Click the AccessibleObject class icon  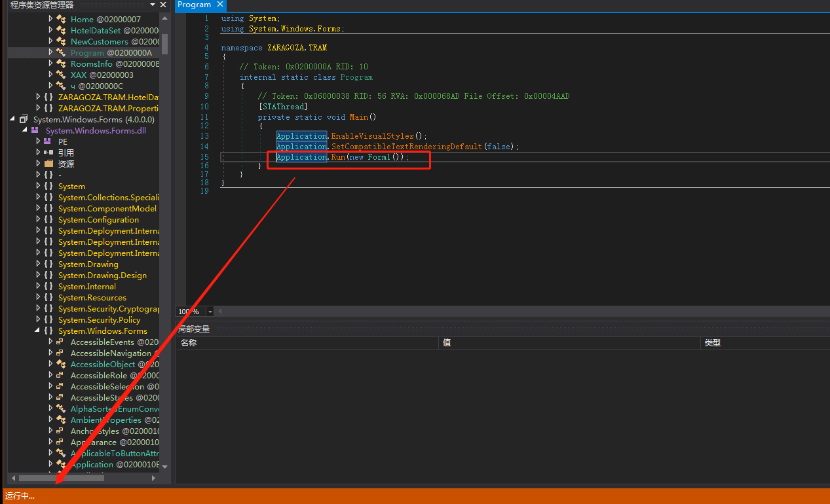61,364
